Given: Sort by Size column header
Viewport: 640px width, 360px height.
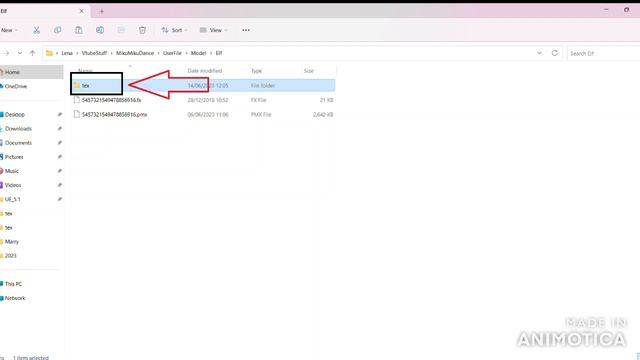Looking at the screenshot, I should tap(309, 71).
